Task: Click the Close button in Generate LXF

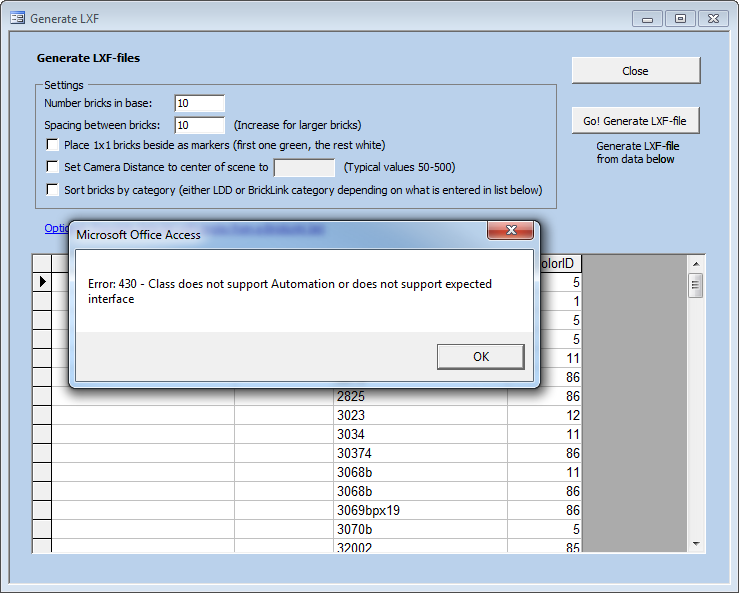Action: click(x=636, y=71)
